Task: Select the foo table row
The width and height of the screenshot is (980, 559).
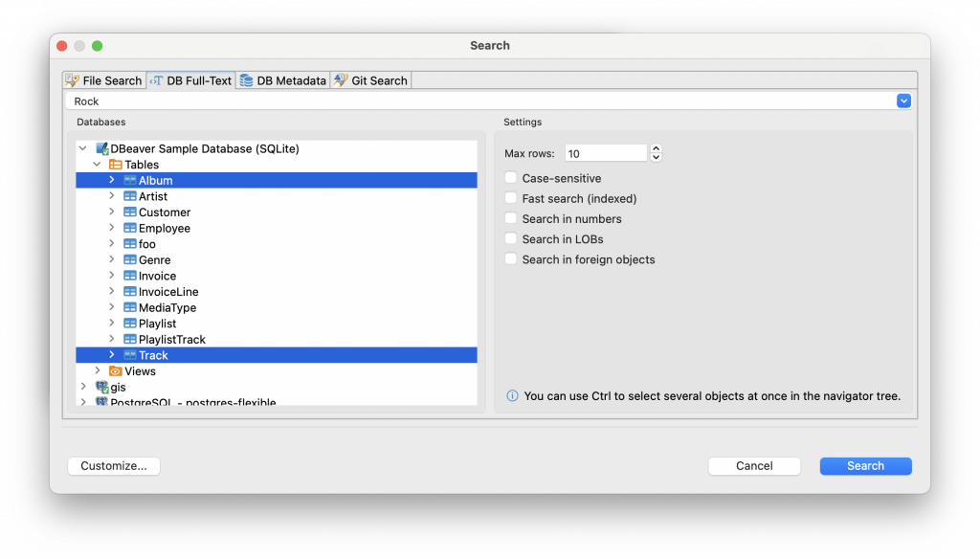Action: (277, 244)
